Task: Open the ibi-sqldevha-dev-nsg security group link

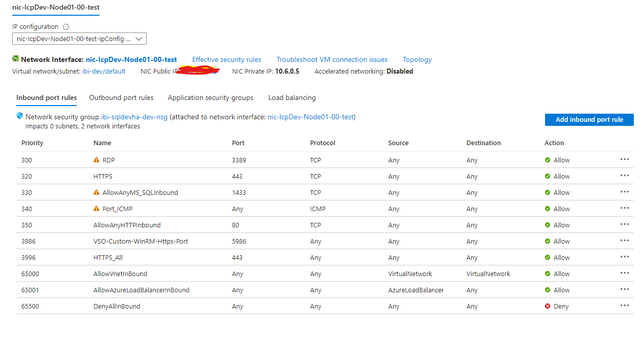Action: point(134,117)
